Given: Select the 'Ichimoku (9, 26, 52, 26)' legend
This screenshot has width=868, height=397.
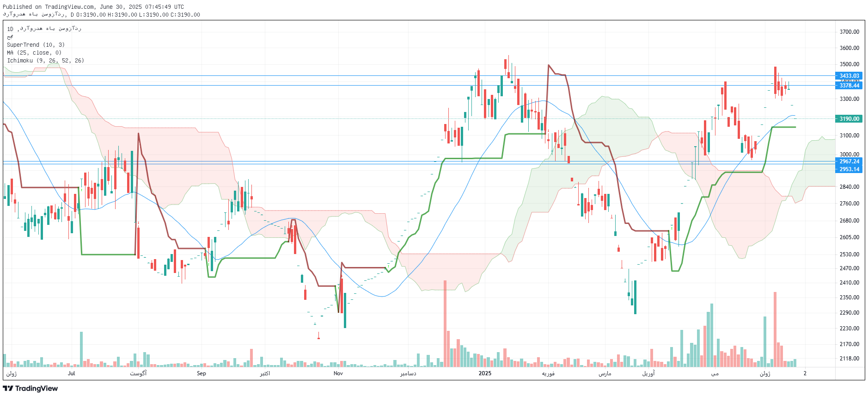Looking at the screenshot, I should tap(45, 61).
